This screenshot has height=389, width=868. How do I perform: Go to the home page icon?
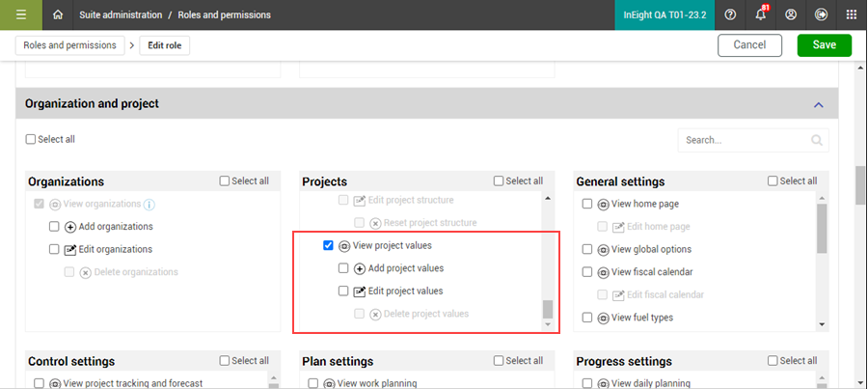(58, 15)
